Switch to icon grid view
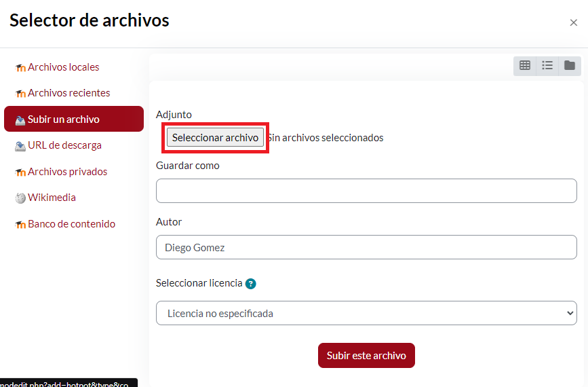The image size is (588, 387). click(x=525, y=66)
